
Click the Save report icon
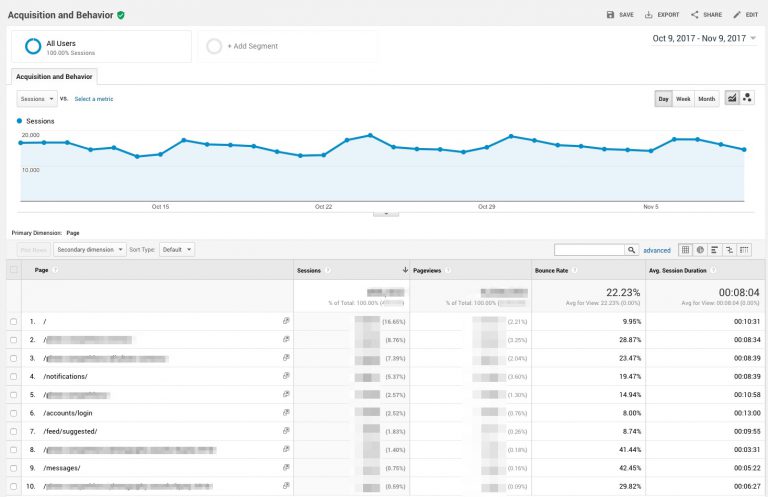[x=611, y=15]
